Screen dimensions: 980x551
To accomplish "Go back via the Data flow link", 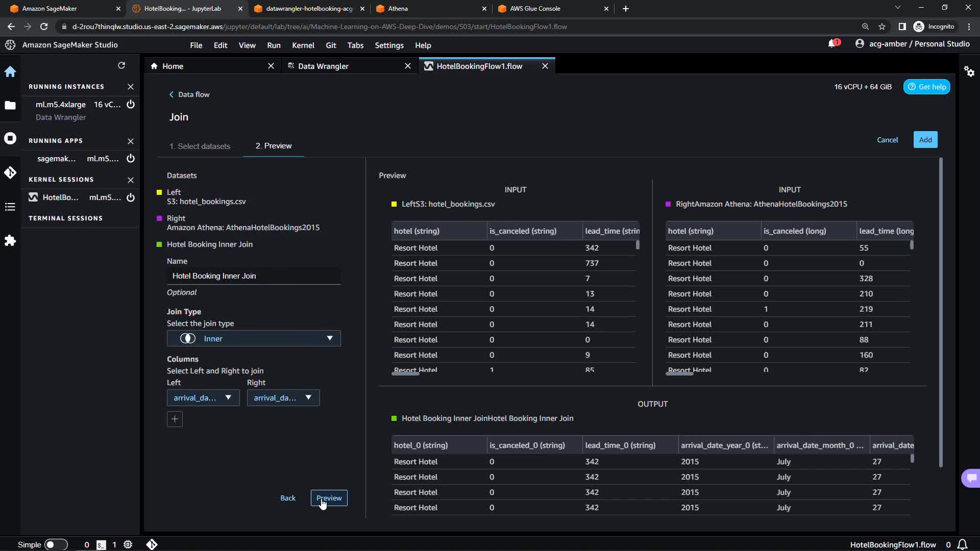I will [x=189, y=94].
